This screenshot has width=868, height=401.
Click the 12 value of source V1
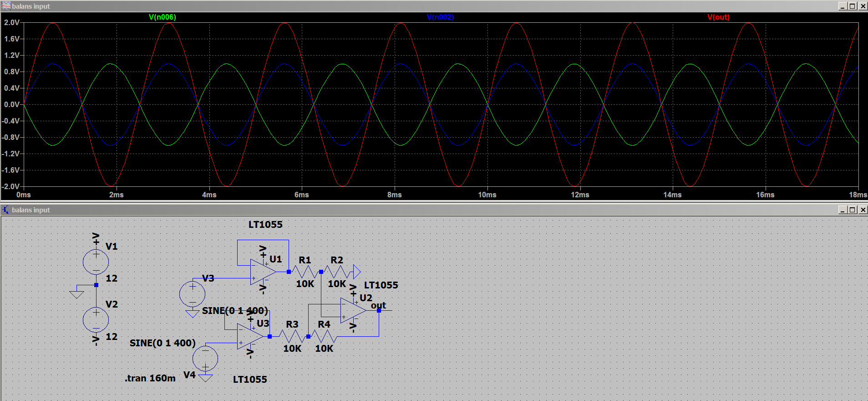(x=112, y=278)
